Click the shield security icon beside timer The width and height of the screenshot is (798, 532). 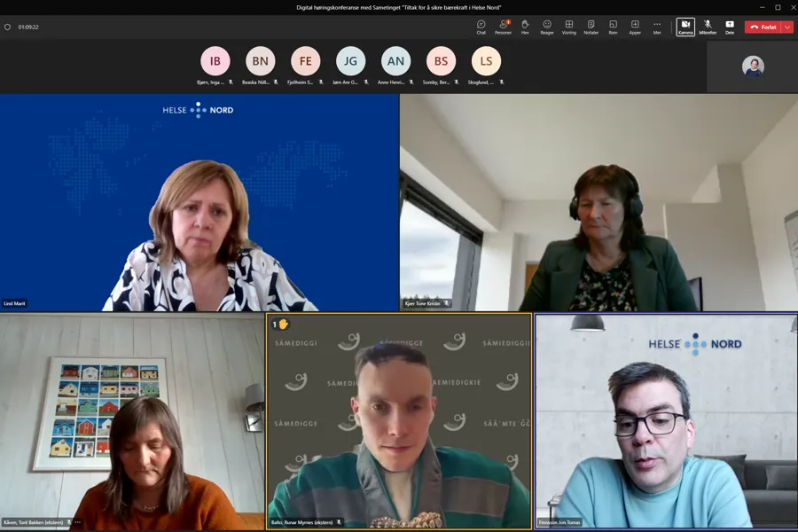8,27
